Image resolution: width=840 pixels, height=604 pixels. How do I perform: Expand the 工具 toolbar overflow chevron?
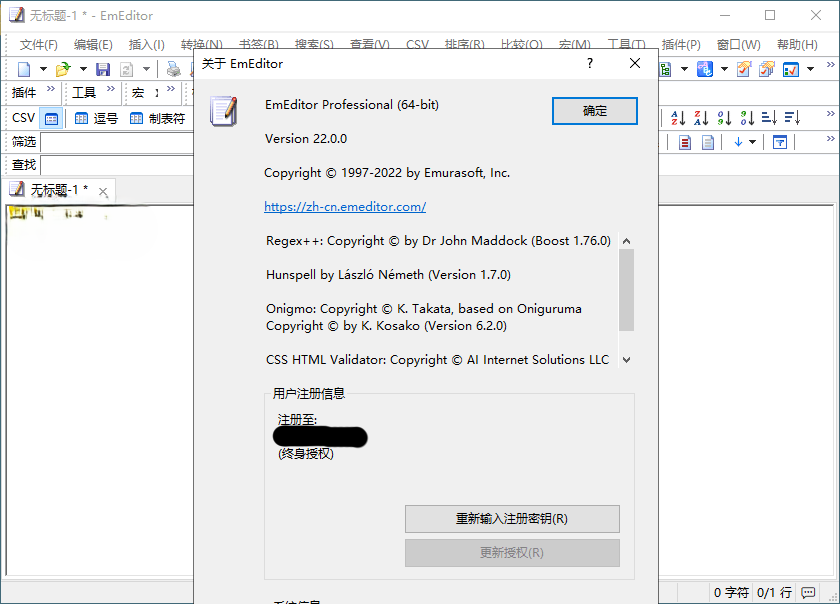tap(111, 88)
